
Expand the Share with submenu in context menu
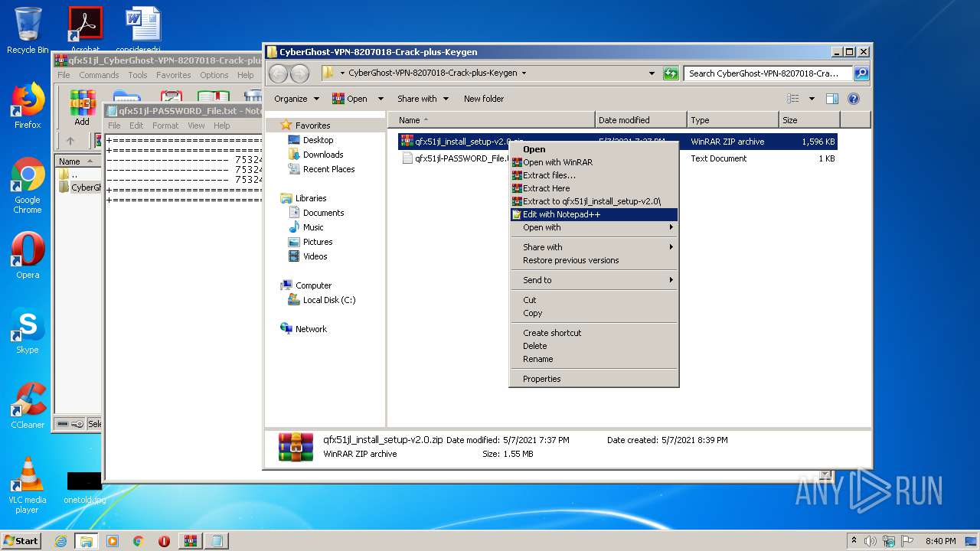click(x=594, y=247)
